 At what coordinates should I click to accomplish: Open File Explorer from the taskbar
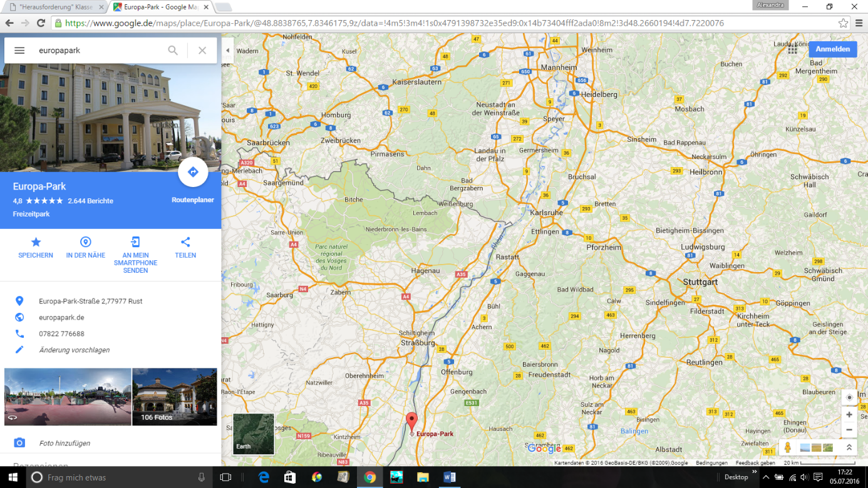click(x=423, y=477)
